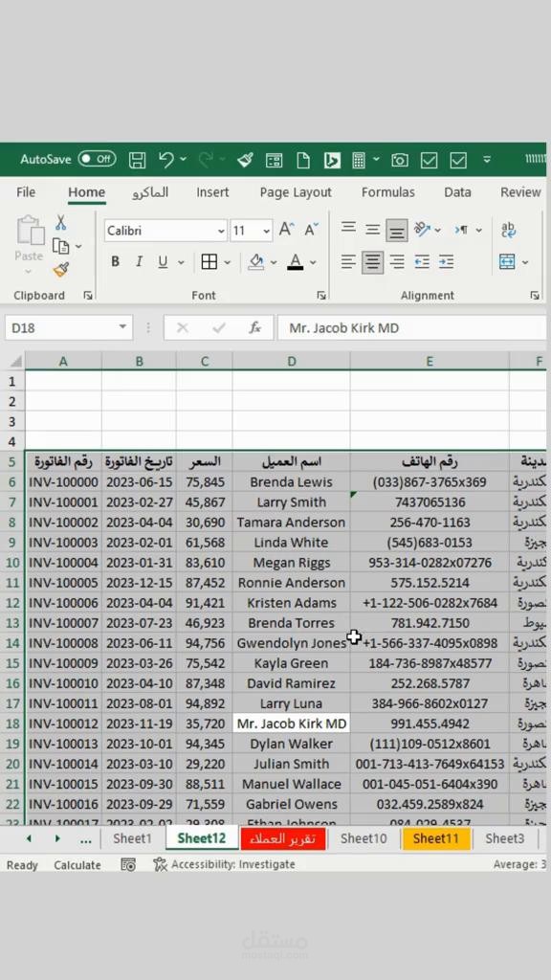Click the formula bar showing Mr. Jacob Kirk MD
The height and width of the screenshot is (980, 551).
411,327
